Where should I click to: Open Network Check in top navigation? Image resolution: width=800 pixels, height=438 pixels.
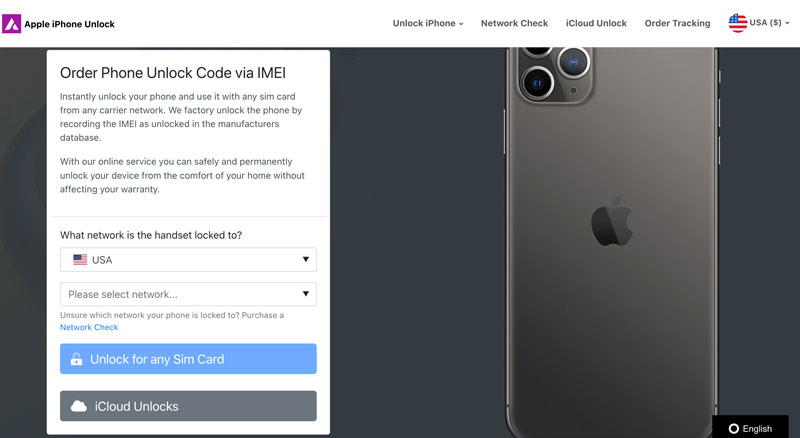[514, 23]
